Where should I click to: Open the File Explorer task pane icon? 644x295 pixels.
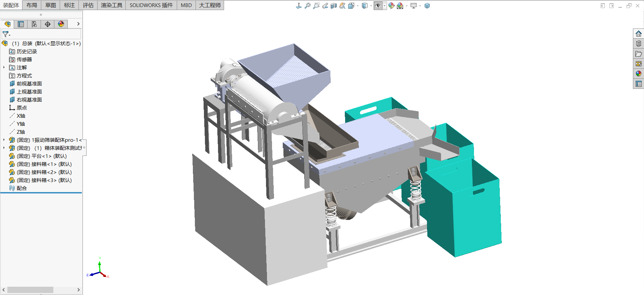(x=638, y=54)
